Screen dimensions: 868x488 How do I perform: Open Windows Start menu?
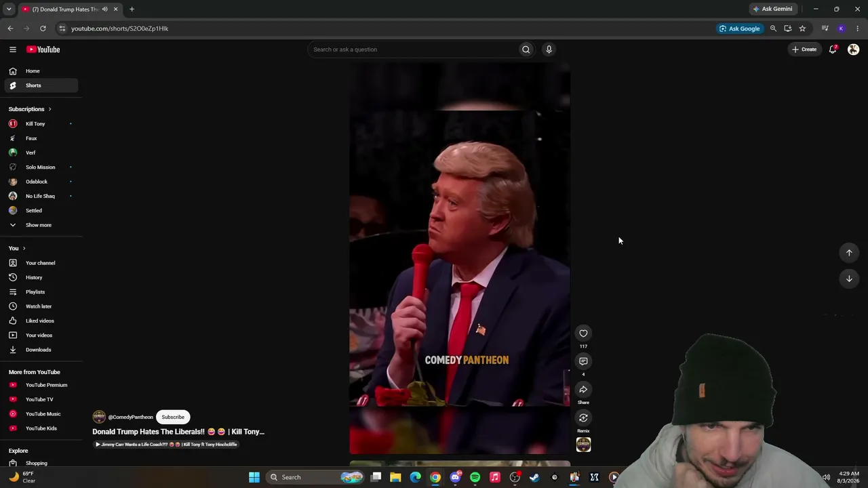pyautogui.click(x=254, y=477)
